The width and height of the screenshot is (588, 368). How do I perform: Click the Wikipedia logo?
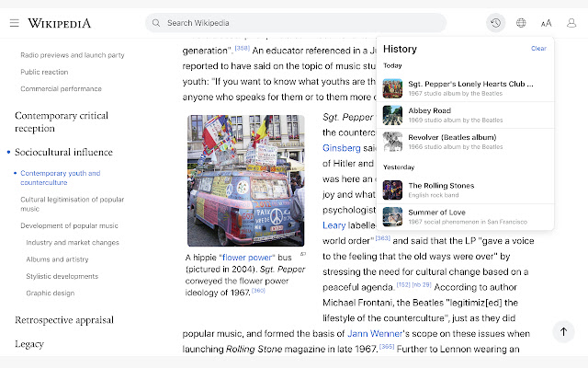[60, 23]
